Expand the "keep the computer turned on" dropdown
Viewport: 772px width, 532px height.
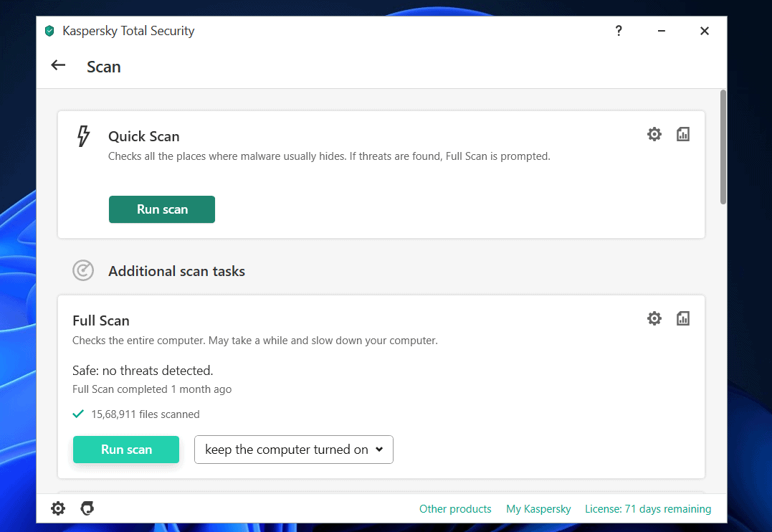tap(293, 450)
